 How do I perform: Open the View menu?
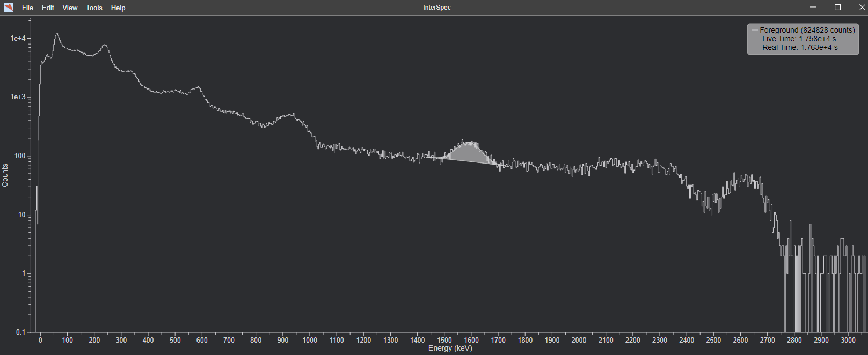[70, 8]
